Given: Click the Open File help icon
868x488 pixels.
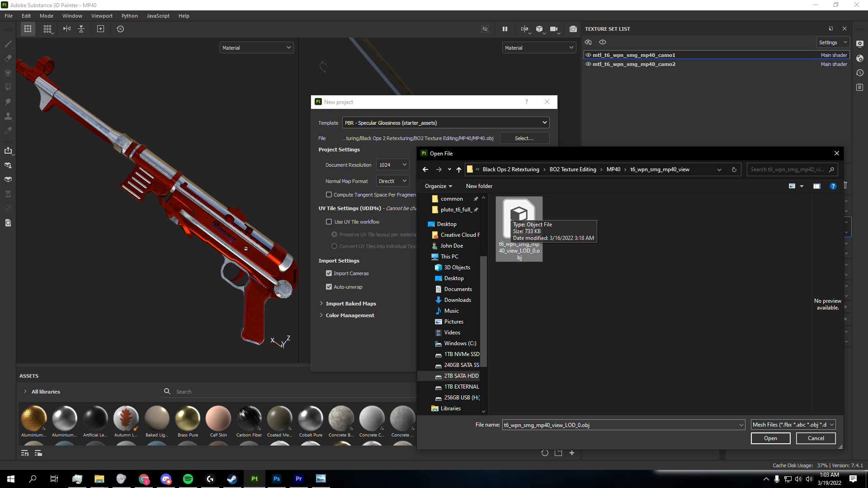Looking at the screenshot, I should [833, 186].
